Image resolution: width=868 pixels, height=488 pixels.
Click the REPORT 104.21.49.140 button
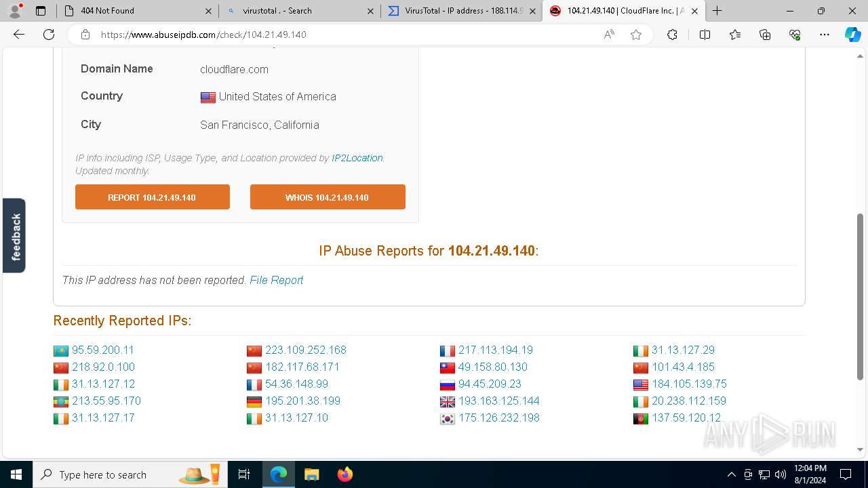coord(153,197)
